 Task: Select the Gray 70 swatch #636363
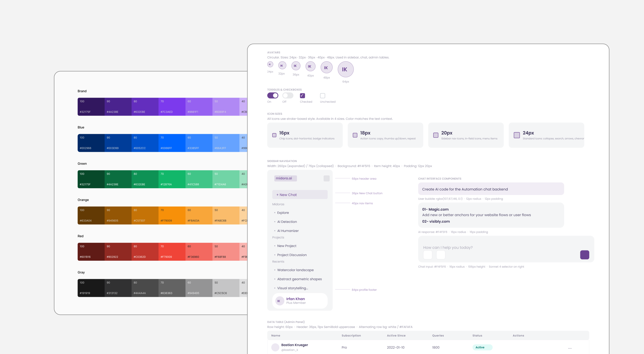[172, 288]
